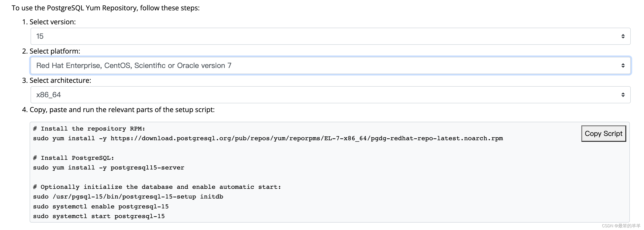Click the 'Copy, paste and run' instruction text
The image size is (644, 230).
point(122,110)
